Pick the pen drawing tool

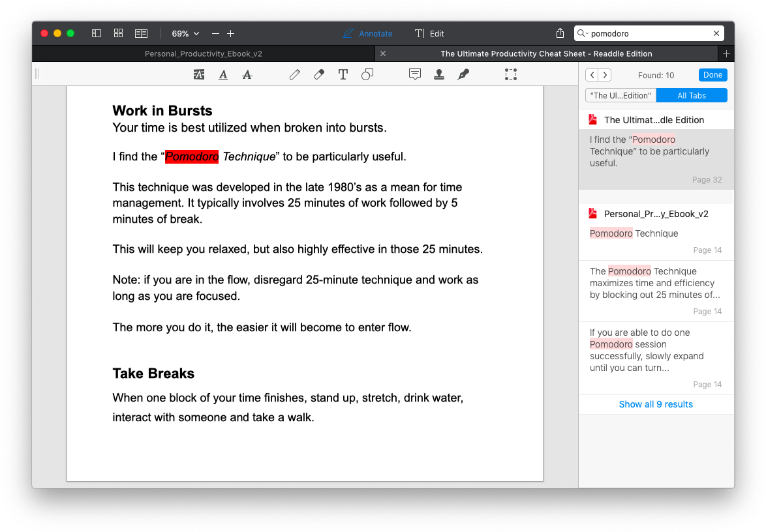295,74
